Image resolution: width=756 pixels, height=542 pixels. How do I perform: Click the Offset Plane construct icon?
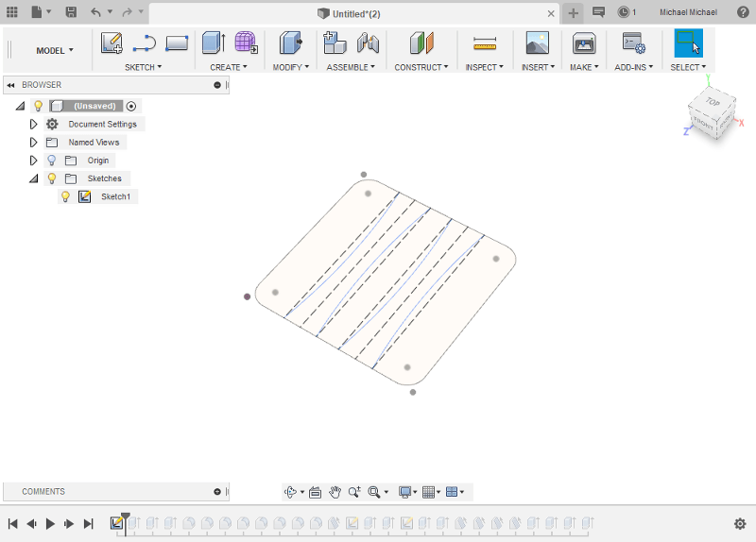pos(421,42)
